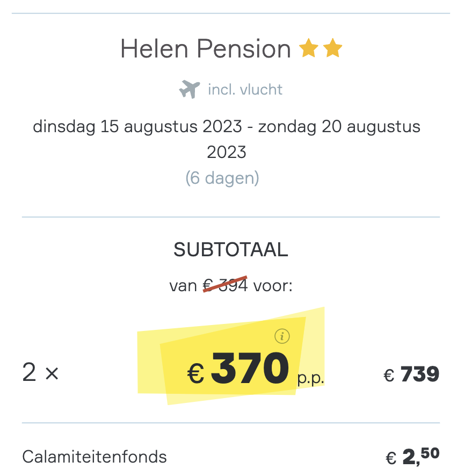The image size is (464, 476).
Task: Click the Calamiteitenfonds line item
Action: point(95,457)
